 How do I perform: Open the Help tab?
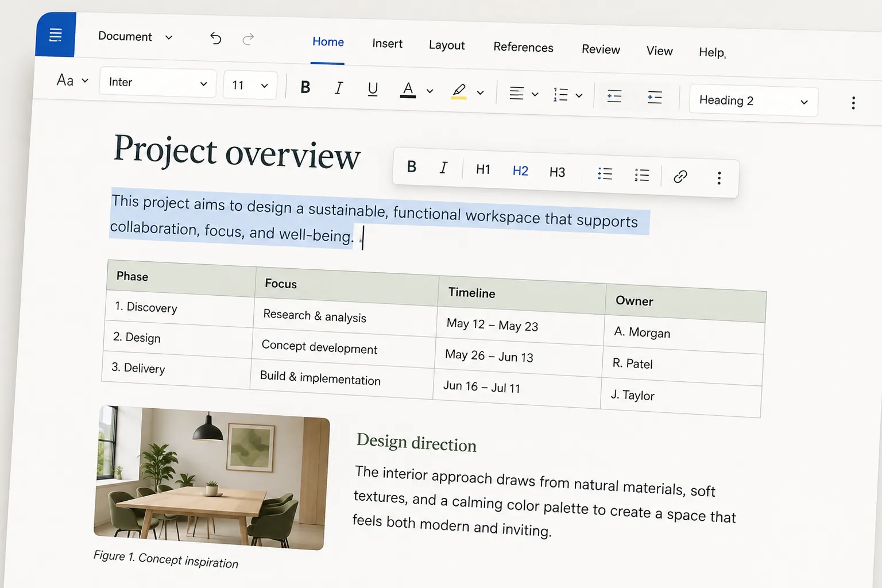tap(712, 52)
